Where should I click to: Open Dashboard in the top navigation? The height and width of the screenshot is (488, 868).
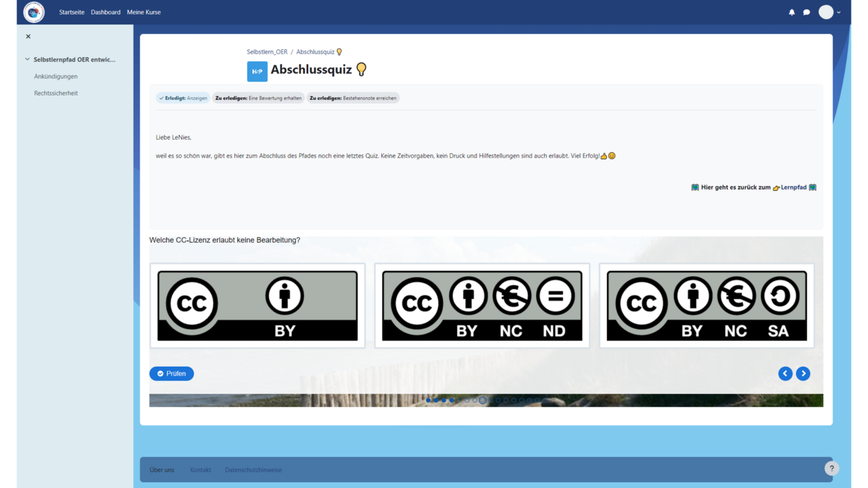tap(106, 12)
